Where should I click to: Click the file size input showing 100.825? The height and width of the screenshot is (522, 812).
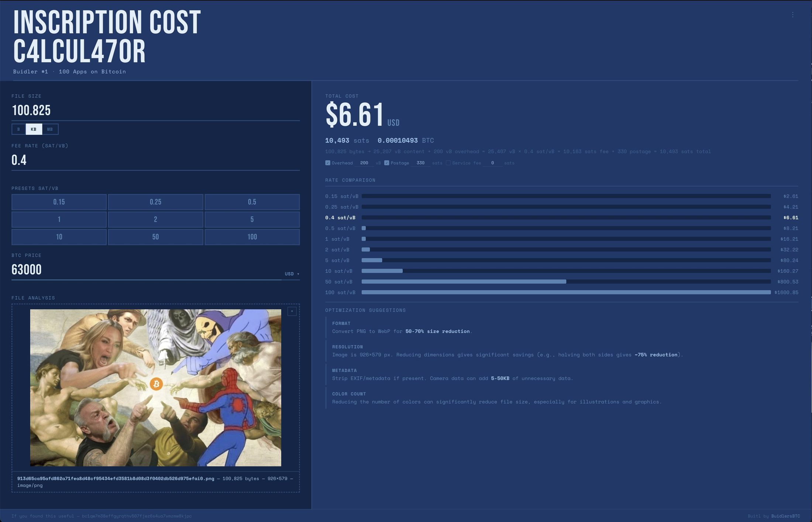click(x=155, y=110)
